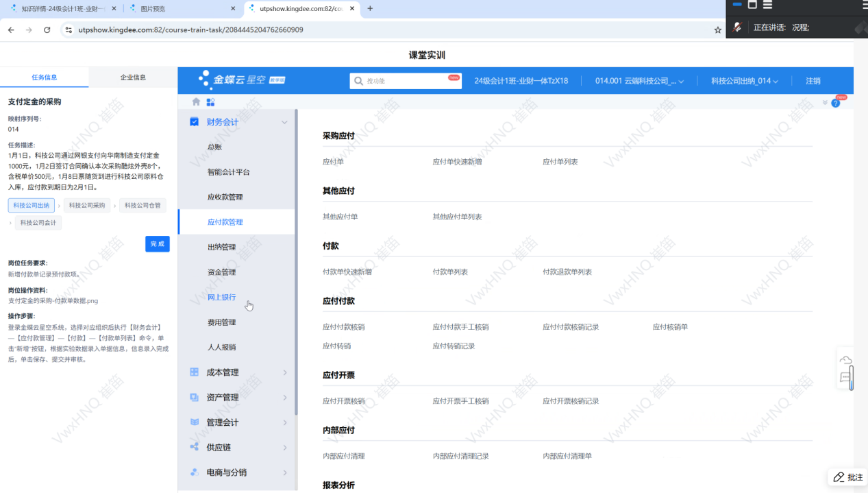This screenshot has height=493, width=868.
Task: Click the 资产管理 module icon
Action: pos(195,397)
